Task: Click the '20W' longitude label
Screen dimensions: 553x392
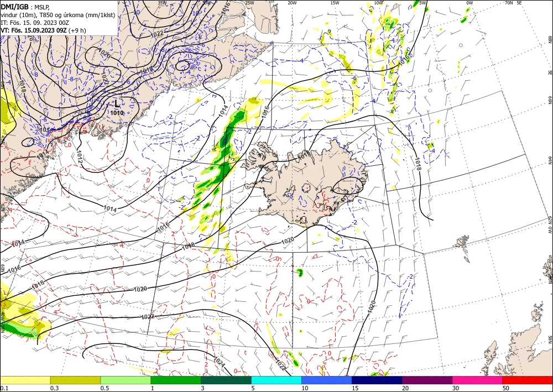Action: click(x=292, y=3)
